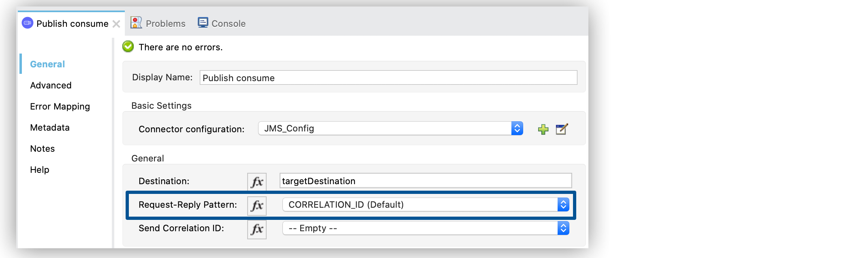The image size is (868, 258).
Task: Click the Console view icon
Action: tap(203, 22)
